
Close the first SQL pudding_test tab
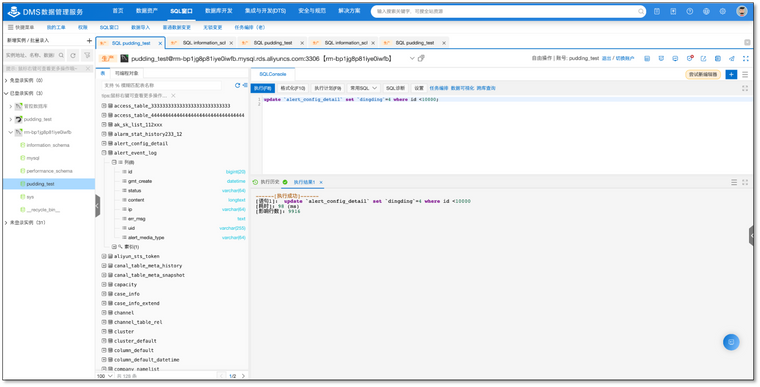(160, 43)
